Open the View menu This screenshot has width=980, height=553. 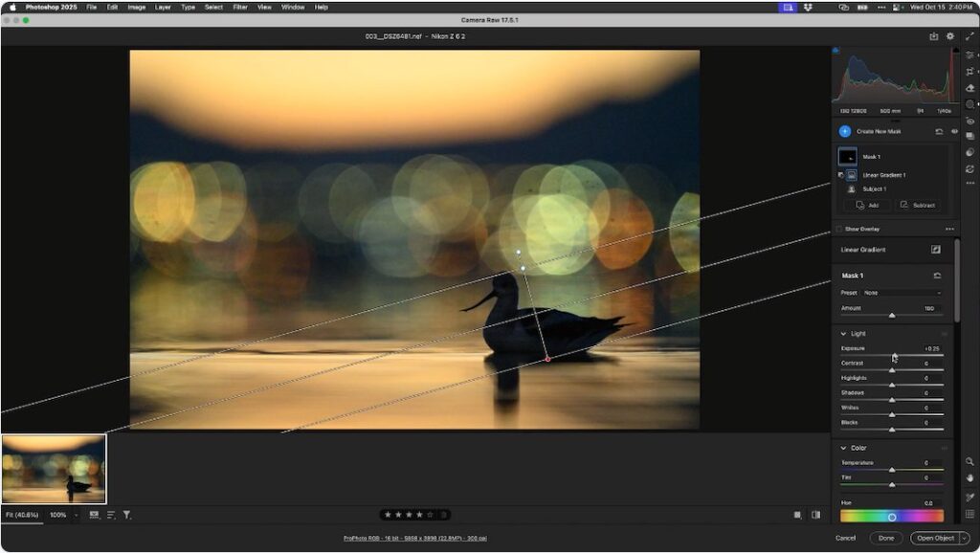point(264,7)
